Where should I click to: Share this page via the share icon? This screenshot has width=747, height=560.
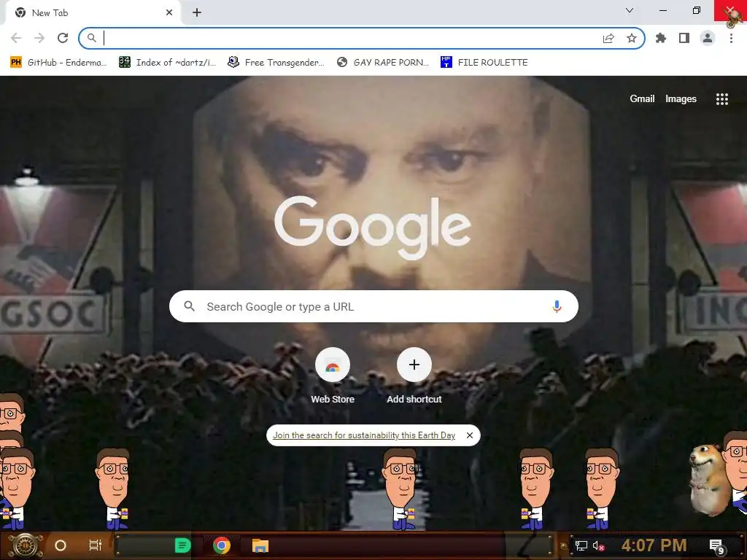pyautogui.click(x=608, y=38)
